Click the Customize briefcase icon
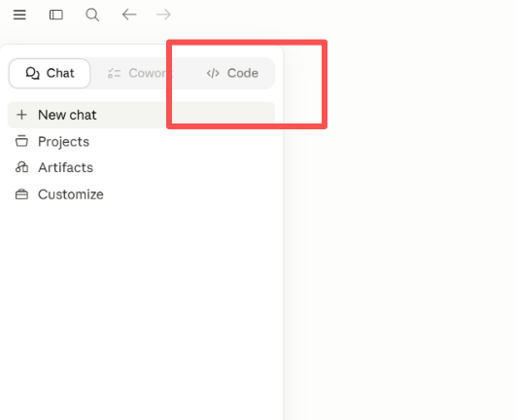The width and height of the screenshot is (516, 420). (21, 194)
